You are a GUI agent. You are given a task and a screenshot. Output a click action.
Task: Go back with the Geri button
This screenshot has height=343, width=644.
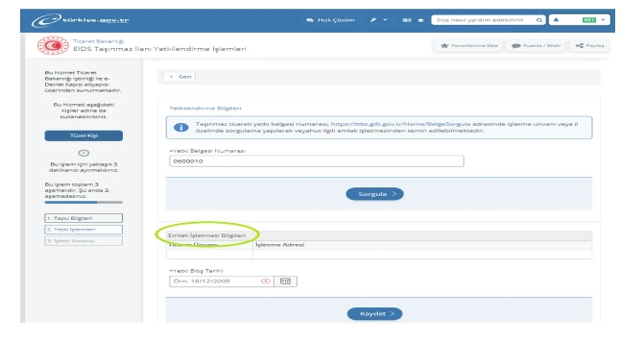pyautogui.click(x=180, y=77)
